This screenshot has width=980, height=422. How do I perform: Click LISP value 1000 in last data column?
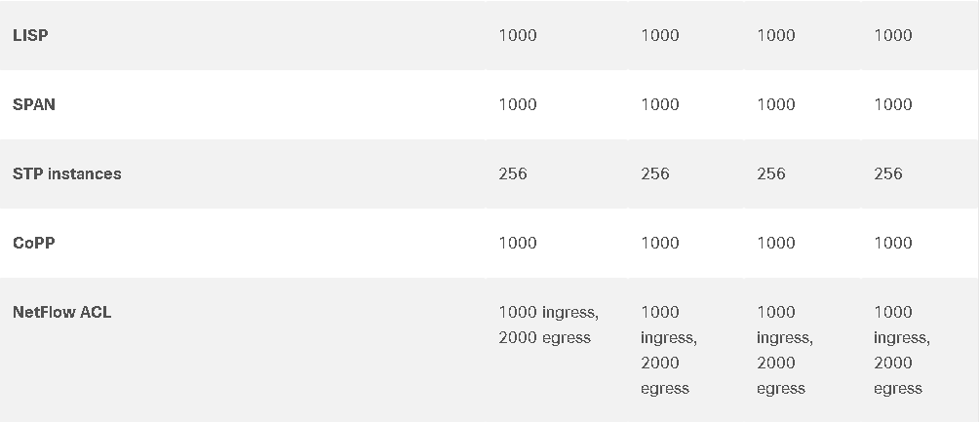click(892, 36)
